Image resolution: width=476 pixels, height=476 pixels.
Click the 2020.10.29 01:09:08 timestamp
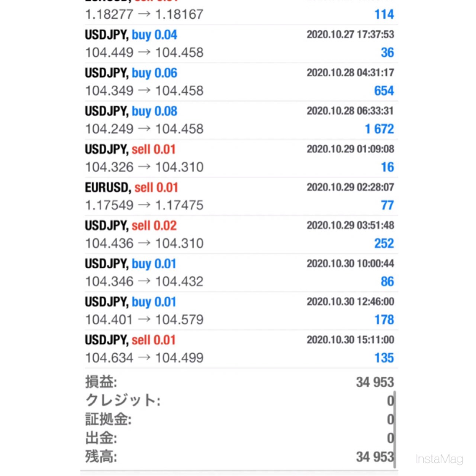point(350,149)
